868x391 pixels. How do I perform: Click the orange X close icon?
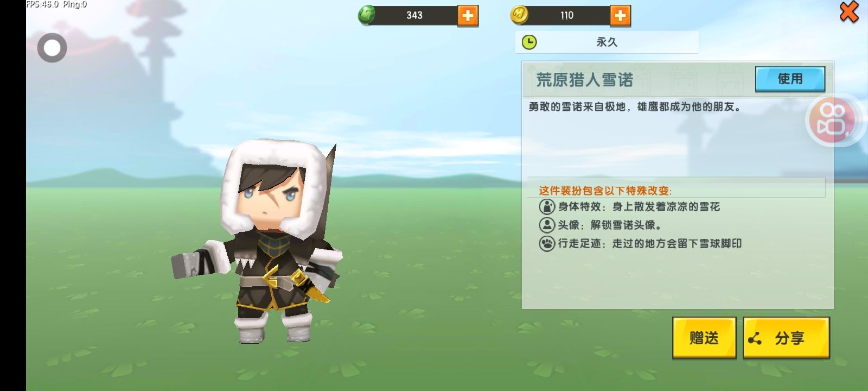[x=849, y=12]
